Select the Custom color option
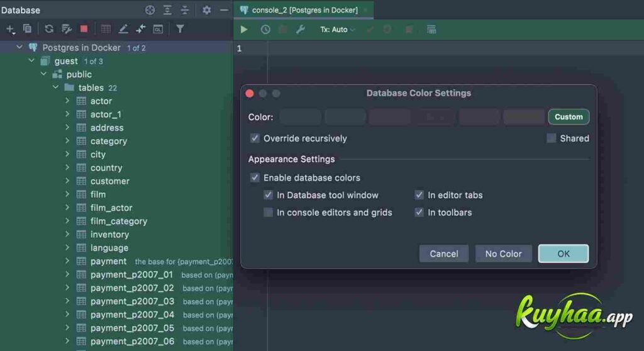The width and height of the screenshot is (644, 351). pyautogui.click(x=569, y=117)
